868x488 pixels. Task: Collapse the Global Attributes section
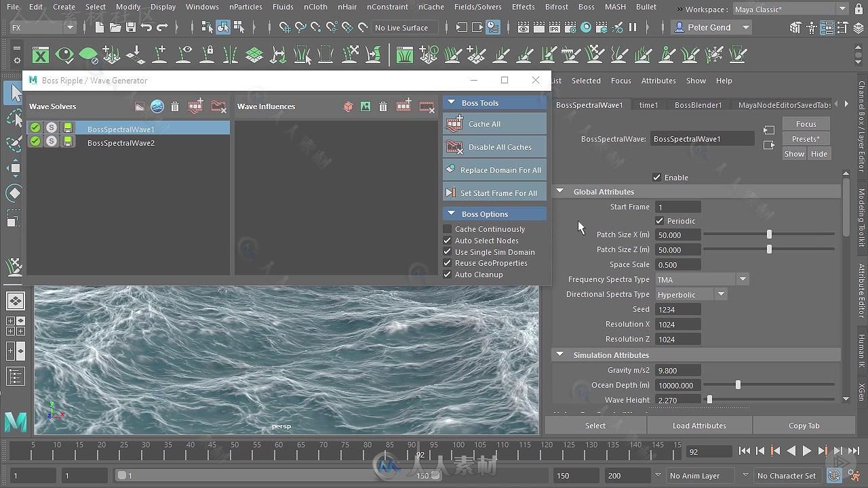tap(560, 192)
